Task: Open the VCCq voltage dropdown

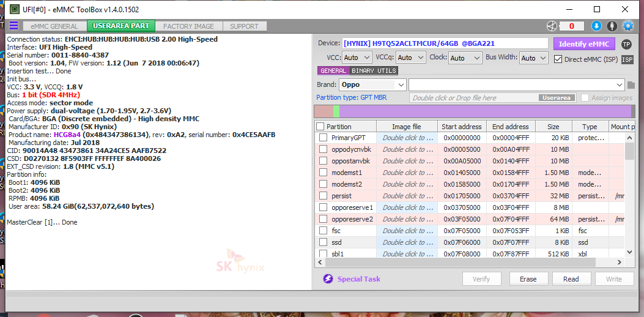Action: (x=411, y=58)
